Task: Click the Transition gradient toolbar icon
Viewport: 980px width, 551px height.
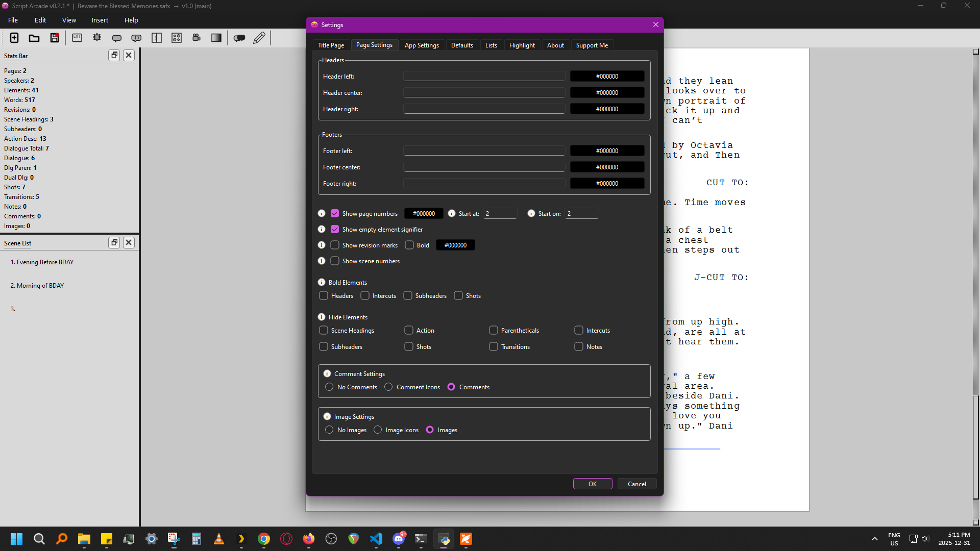Action: pos(216,38)
